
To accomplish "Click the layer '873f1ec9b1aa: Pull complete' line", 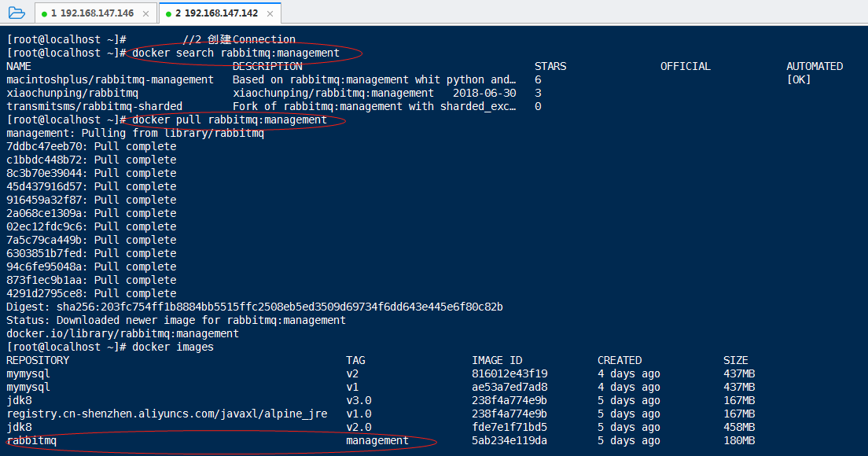I will coord(91,280).
